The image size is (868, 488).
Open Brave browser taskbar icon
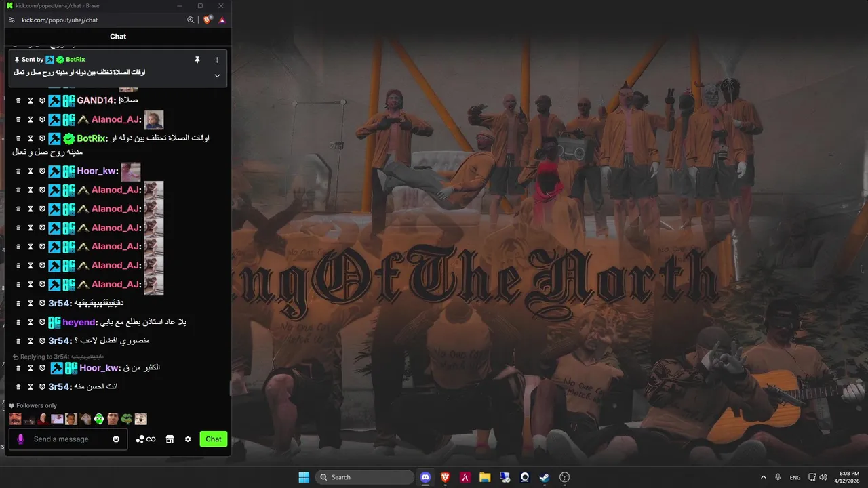coord(446,477)
